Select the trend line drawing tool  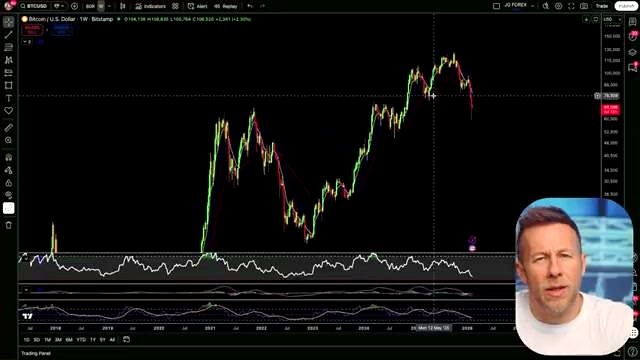click(x=9, y=35)
